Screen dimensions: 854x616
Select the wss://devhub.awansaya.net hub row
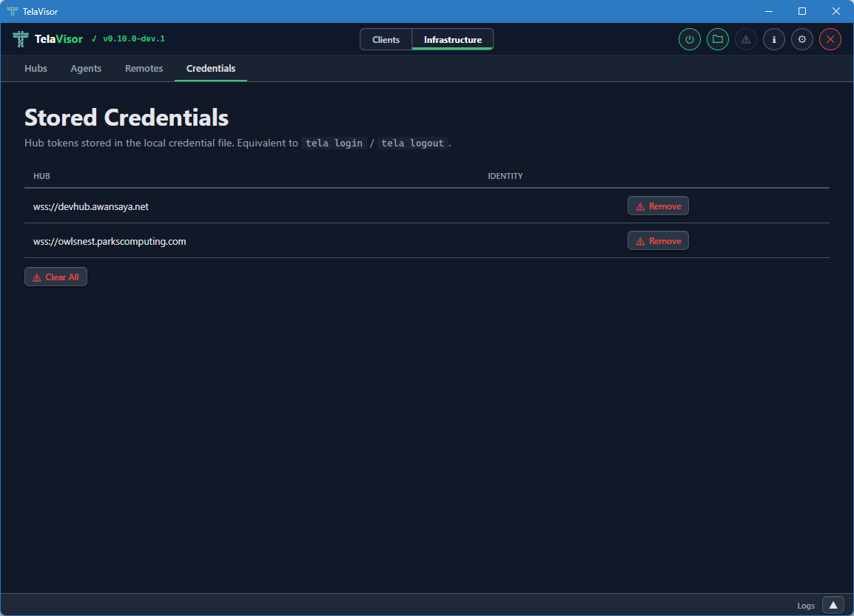pos(91,206)
